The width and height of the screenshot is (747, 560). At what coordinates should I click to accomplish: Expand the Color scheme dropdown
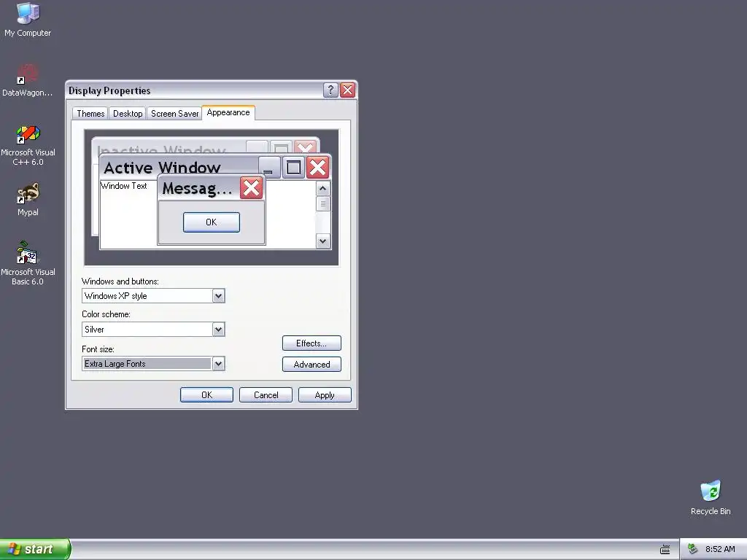218,329
